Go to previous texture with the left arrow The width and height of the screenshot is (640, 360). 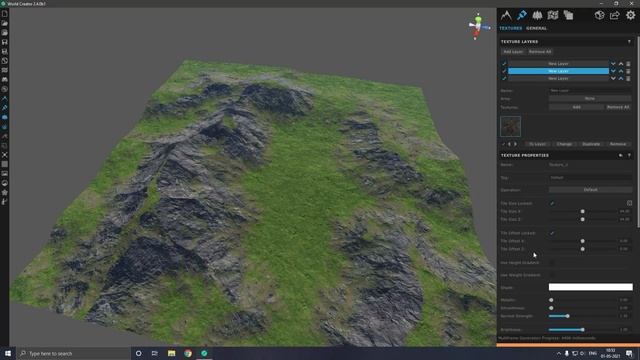(x=509, y=144)
